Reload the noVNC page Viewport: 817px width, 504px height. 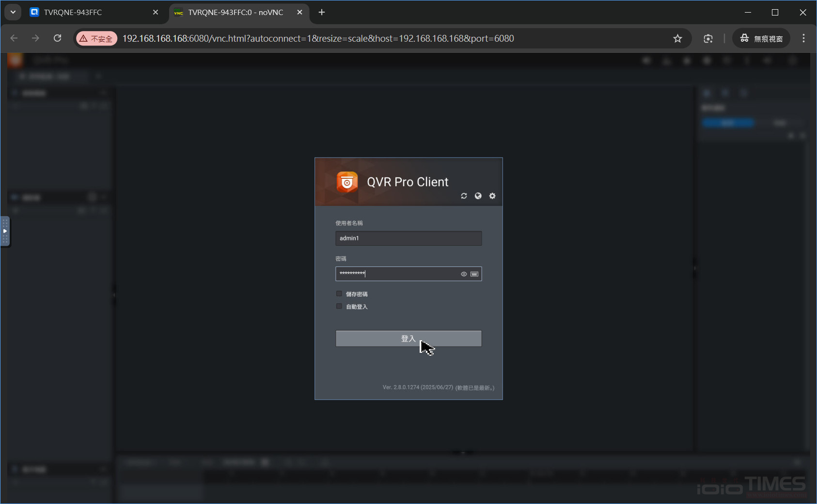57,38
